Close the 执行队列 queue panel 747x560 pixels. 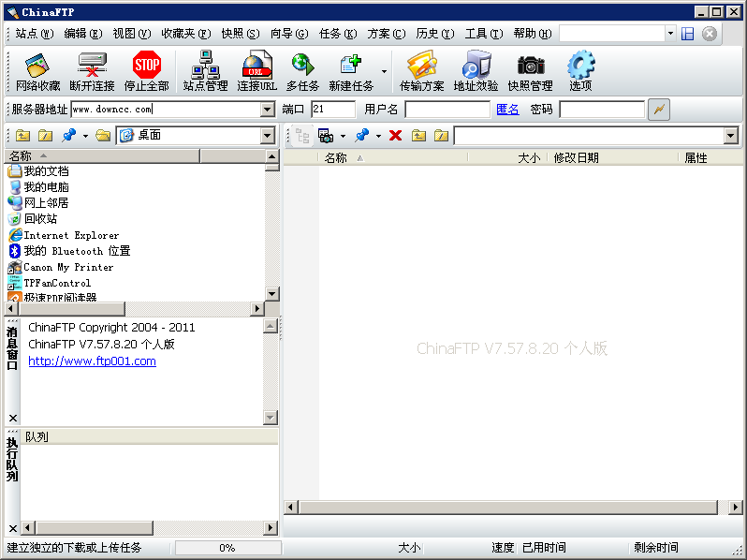(x=13, y=528)
